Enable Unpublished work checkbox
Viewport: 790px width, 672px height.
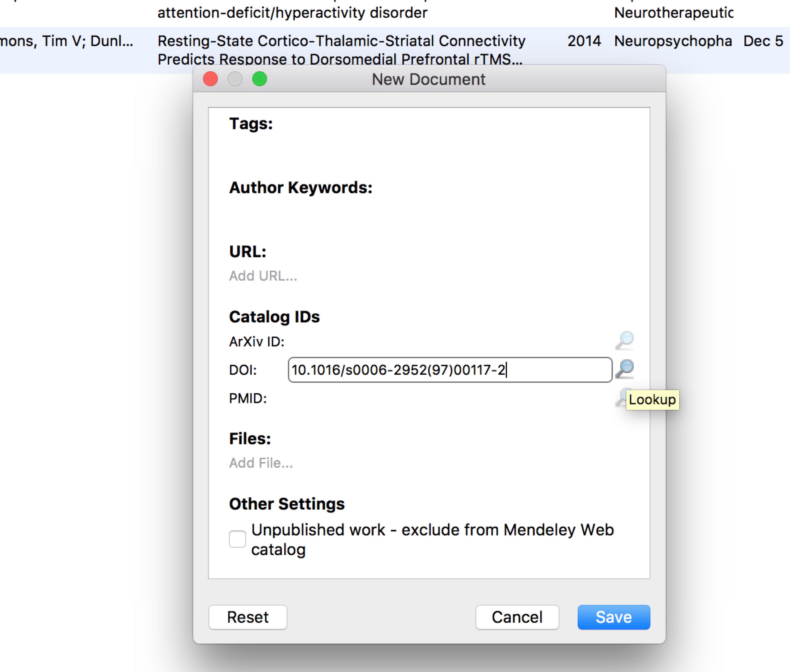(237, 539)
